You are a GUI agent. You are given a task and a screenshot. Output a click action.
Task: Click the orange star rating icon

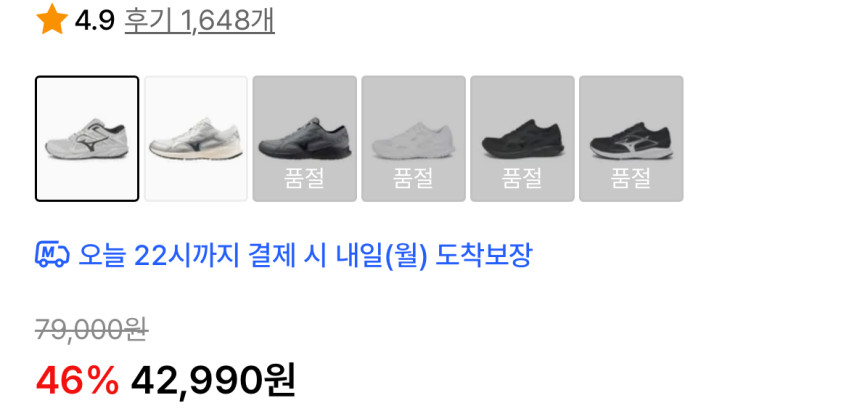(x=51, y=19)
